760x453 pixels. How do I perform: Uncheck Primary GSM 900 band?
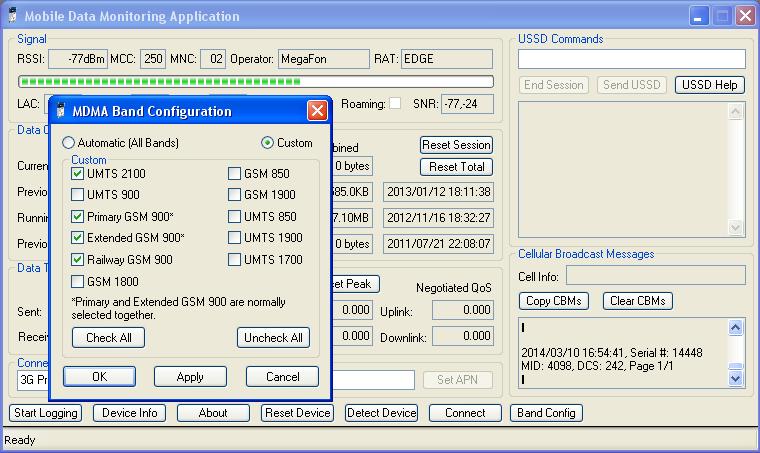pyautogui.click(x=77, y=216)
